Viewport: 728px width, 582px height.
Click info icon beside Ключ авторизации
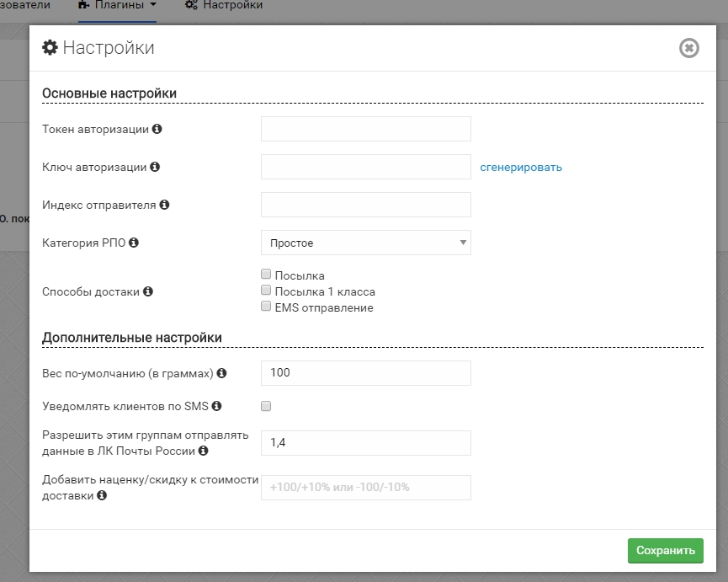tap(155, 167)
